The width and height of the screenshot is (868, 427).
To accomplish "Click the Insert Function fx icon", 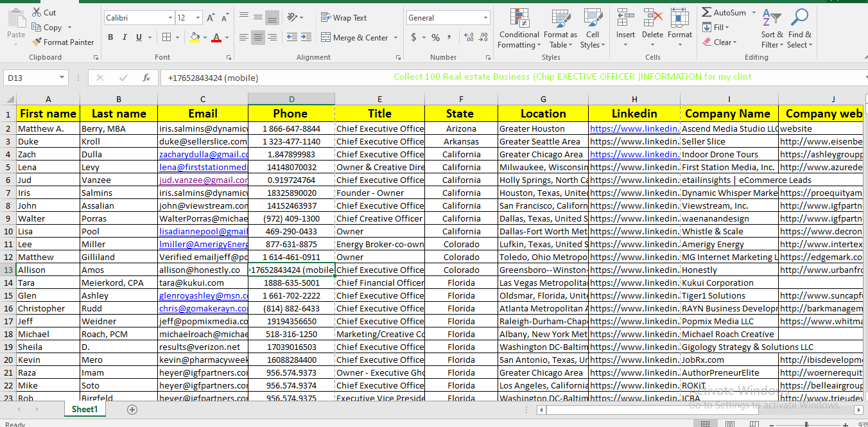I will (x=146, y=78).
